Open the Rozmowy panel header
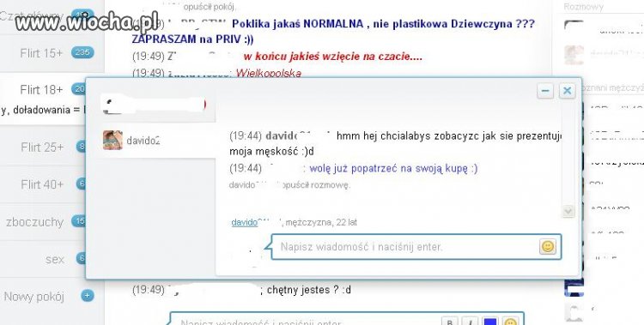The width and height of the screenshot is (644, 325). tap(583, 7)
